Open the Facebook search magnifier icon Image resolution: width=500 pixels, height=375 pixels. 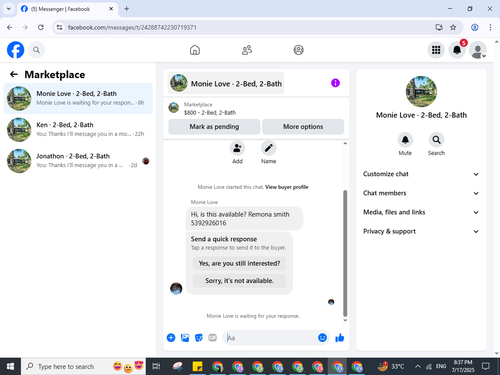click(36, 50)
